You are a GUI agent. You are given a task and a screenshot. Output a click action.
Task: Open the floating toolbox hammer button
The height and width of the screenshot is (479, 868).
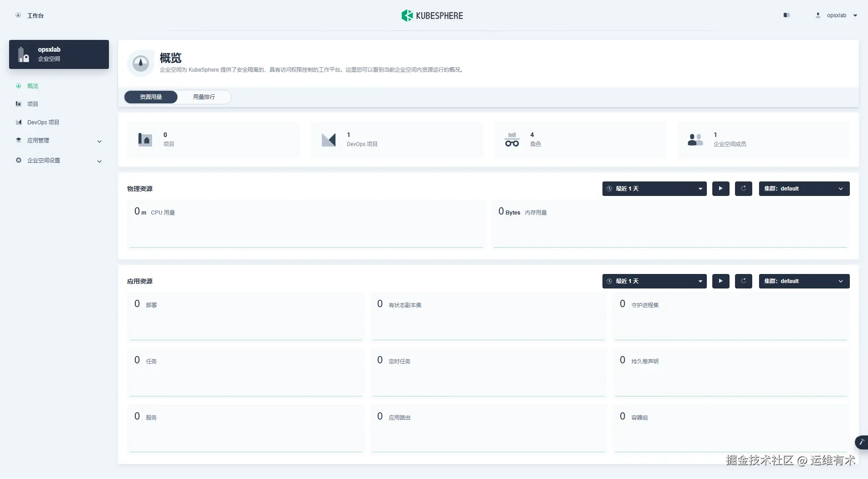point(861,442)
